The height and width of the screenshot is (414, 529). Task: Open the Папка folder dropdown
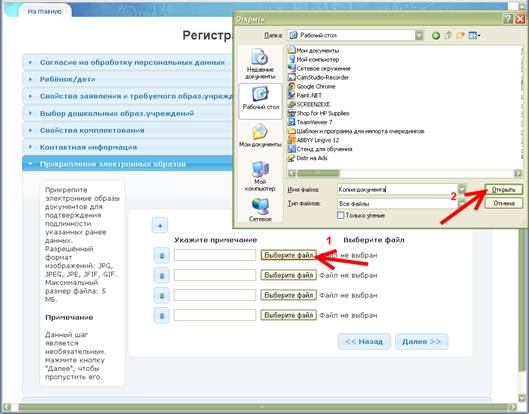click(x=419, y=35)
